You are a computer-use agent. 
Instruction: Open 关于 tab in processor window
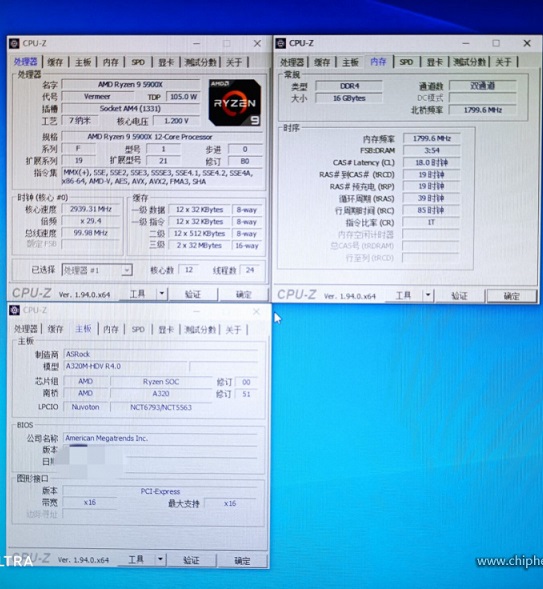(x=234, y=62)
